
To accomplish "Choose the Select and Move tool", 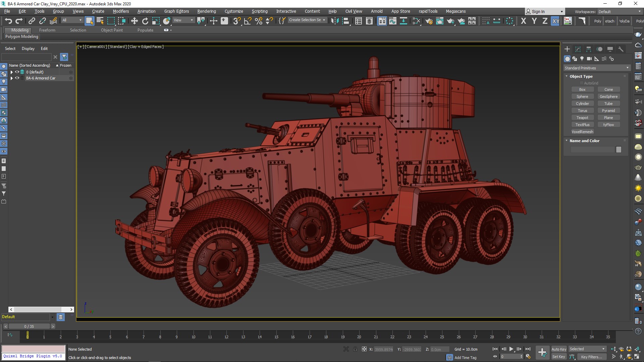I will click(x=135, y=21).
